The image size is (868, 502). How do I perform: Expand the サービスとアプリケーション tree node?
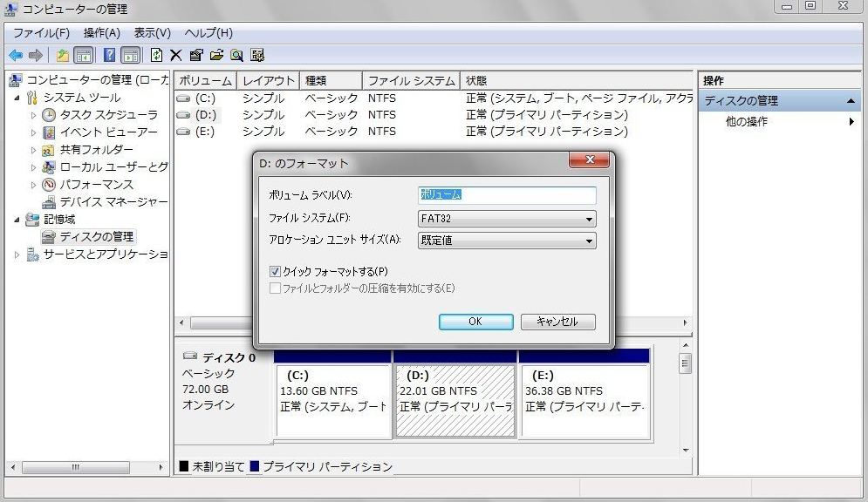[17, 254]
